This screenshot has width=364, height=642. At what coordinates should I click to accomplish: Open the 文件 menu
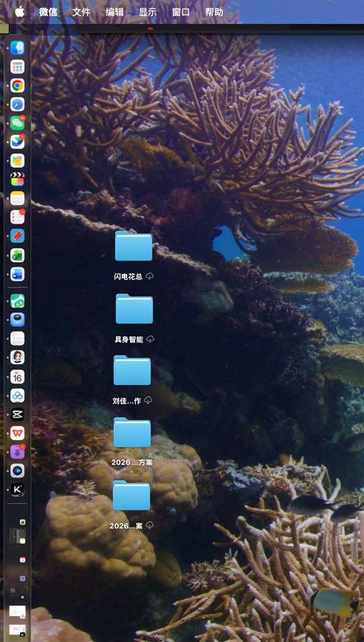(81, 12)
